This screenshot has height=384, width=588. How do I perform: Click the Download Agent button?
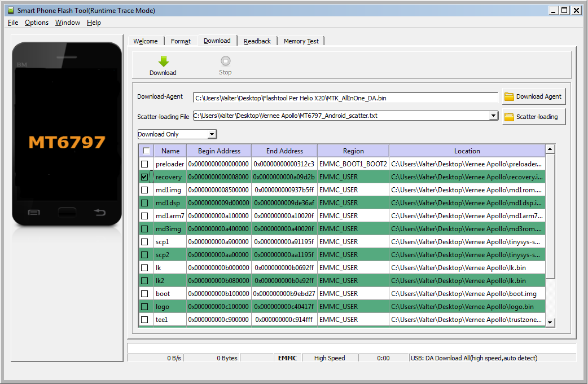pyautogui.click(x=533, y=96)
